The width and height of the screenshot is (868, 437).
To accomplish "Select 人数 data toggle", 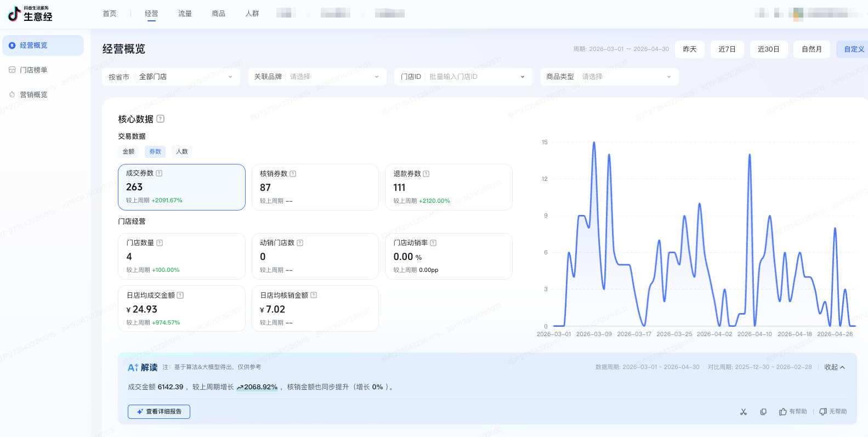I will 182,152.
